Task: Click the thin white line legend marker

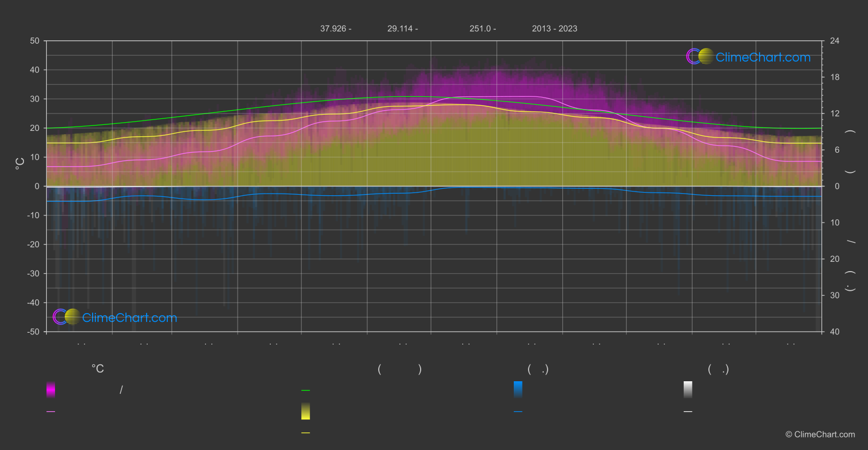Action: [688, 412]
